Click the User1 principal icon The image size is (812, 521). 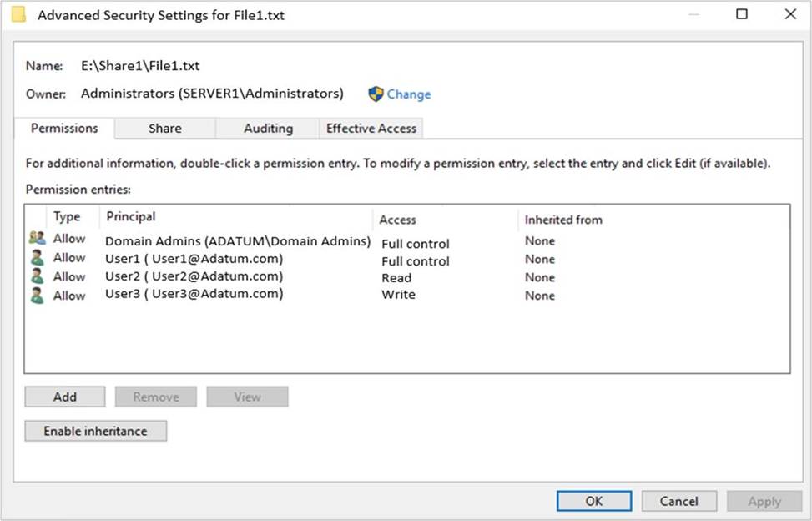(x=37, y=258)
